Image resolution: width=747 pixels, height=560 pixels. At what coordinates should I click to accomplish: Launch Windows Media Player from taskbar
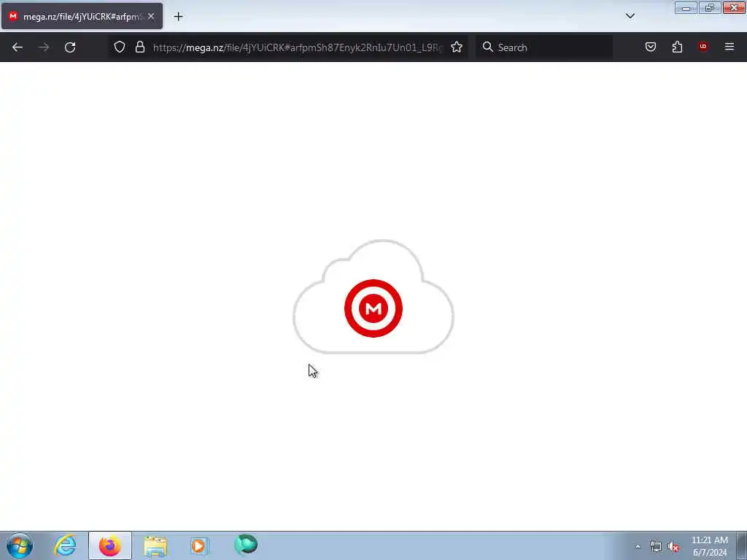pos(199,545)
